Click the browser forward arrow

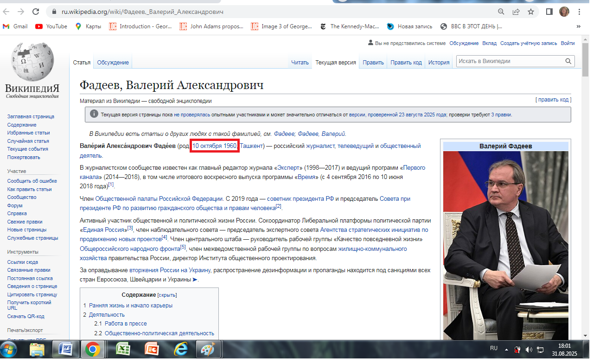[x=21, y=12]
